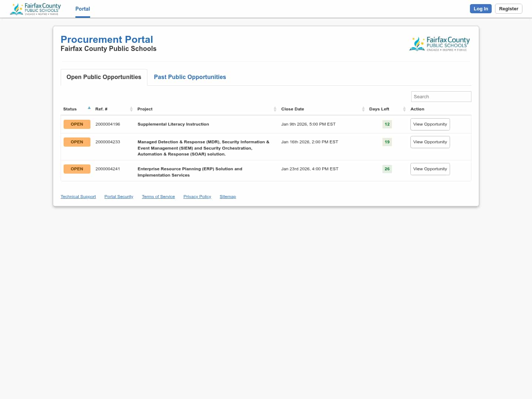Focus the Search input field
Image resolution: width=532 pixels, height=399 pixels.
tap(441, 97)
